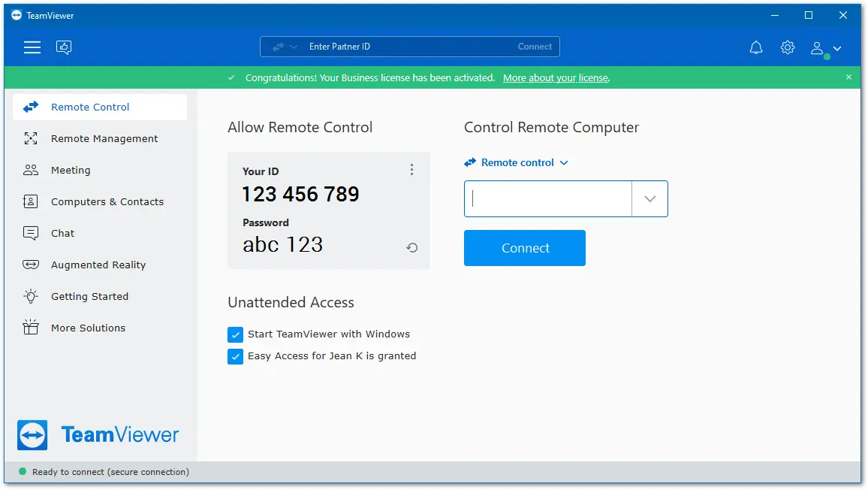Open More Solutions section
This screenshot has width=868, height=490.
(x=100, y=328)
